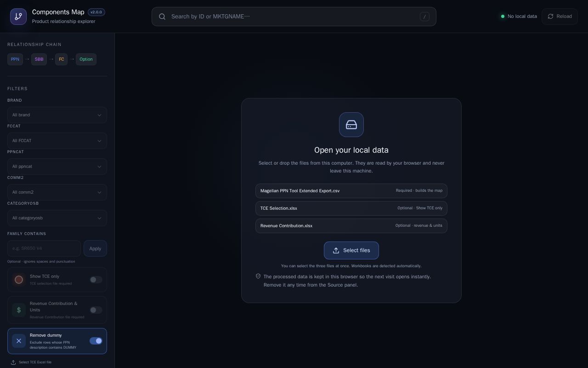Toggle the Show TCE only switch
Viewport: 588px width, 368px height.
pyautogui.click(x=96, y=280)
